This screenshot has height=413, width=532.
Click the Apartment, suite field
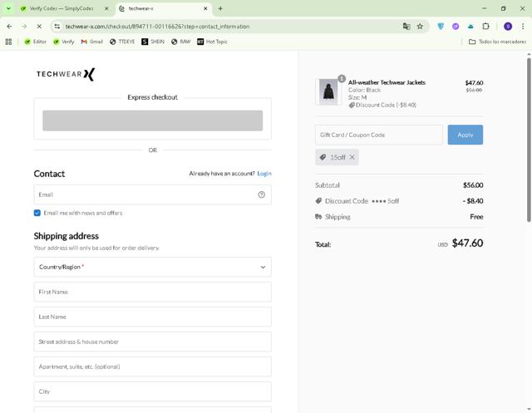click(x=152, y=366)
